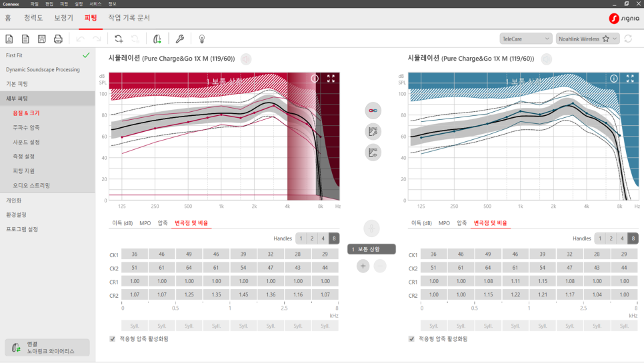Image resolution: width=644 pixels, height=363 pixels.
Task: Click the document report toolbar icon
Action: pyautogui.click(x=25, y=39)
